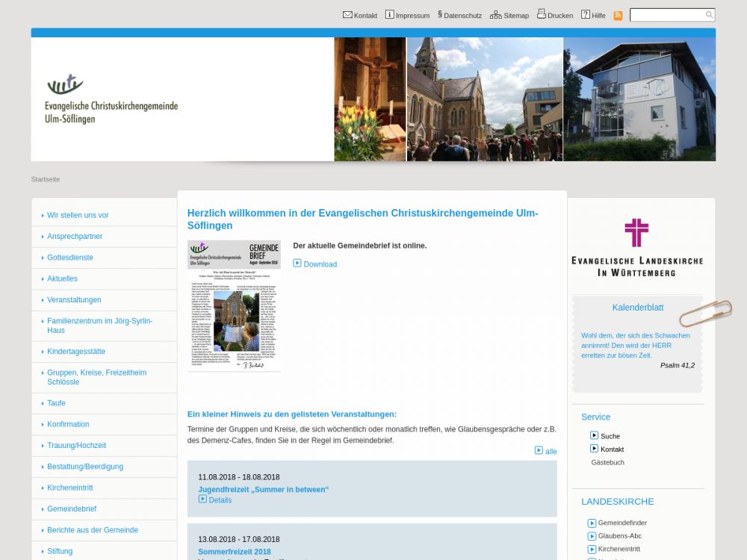This screenshot has width=747, height=560.
Task: Select Taufe from the side navigation
Action: point(57,403)
